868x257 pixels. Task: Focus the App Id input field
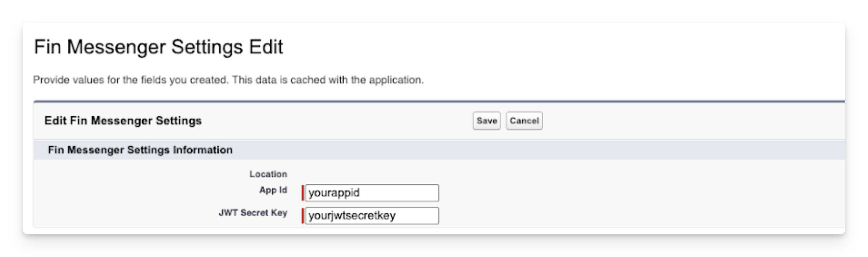[x=372, y=193]
